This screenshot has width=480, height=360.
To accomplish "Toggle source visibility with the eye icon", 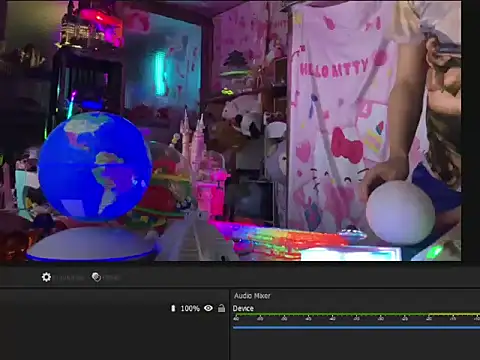I will tap(208, 308).
